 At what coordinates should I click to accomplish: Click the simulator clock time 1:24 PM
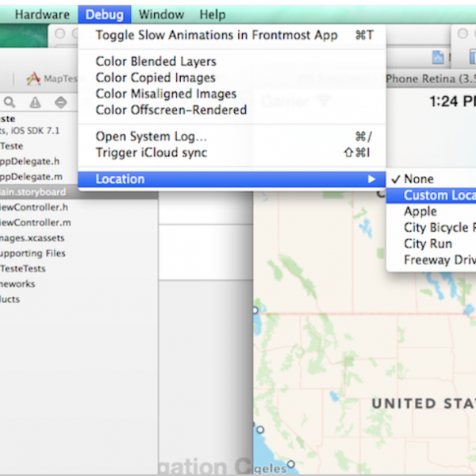coord(452,102)
